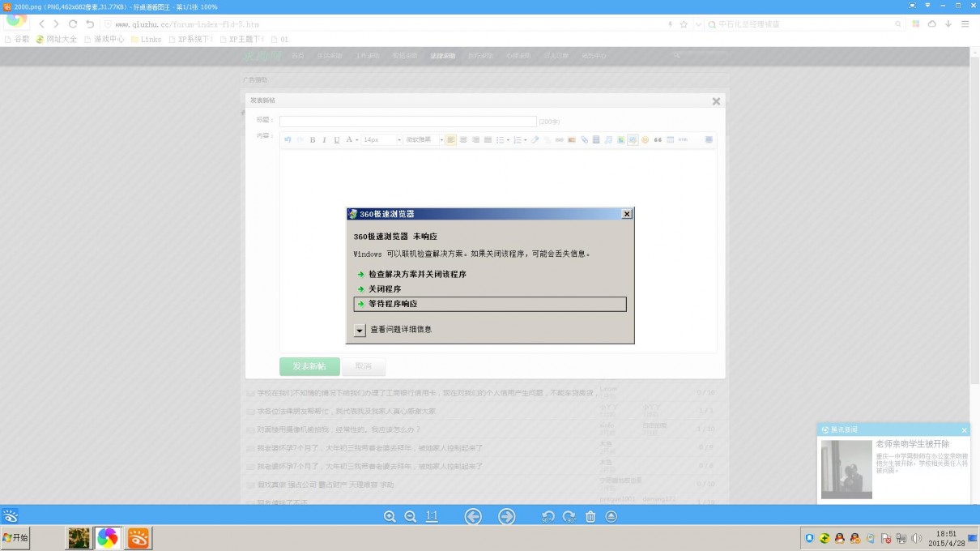Open 网址大全 bookmark in bookmarks bar
The height and width of the screenshot is (551, 980).
click(57, 39)
